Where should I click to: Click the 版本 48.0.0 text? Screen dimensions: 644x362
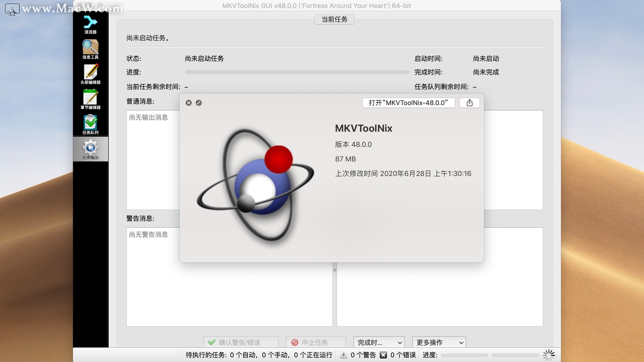click(x=353, y=144)
